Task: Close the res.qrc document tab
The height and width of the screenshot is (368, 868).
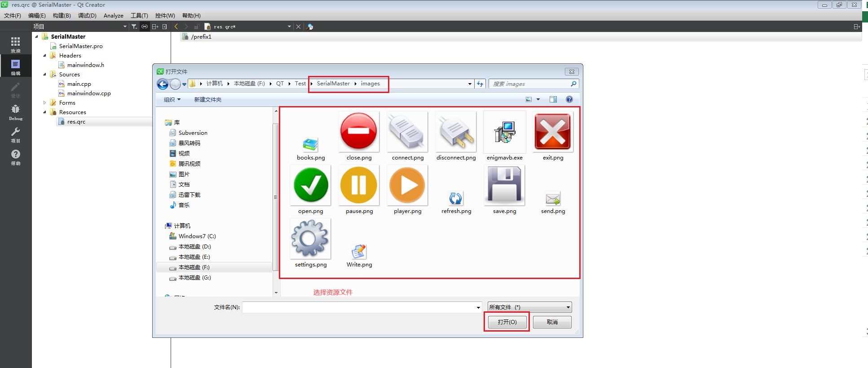Action: [298, 27]
